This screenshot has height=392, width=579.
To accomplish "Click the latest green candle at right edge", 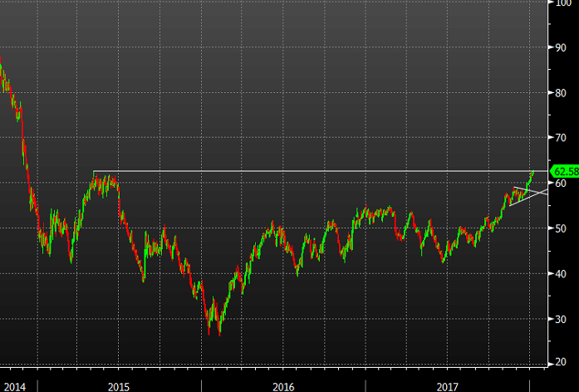I will pyautogui.click(x=532, y=173).
